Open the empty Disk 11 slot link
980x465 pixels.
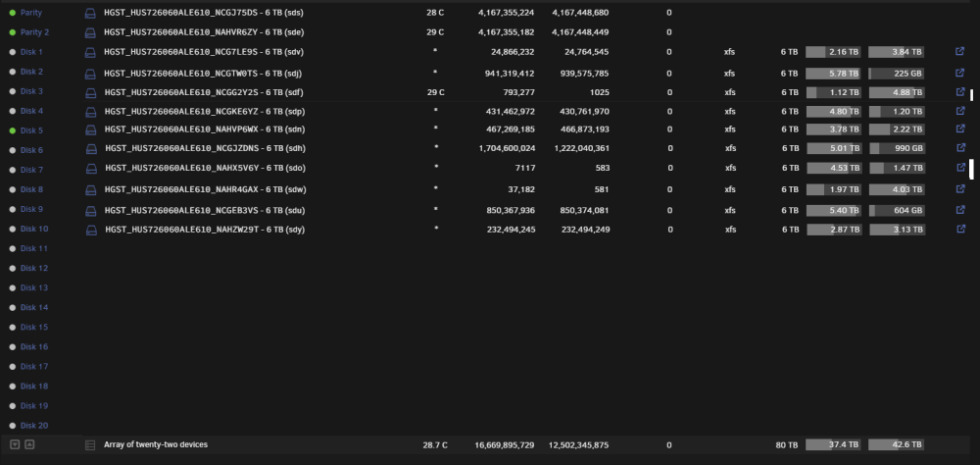(34, 248)
